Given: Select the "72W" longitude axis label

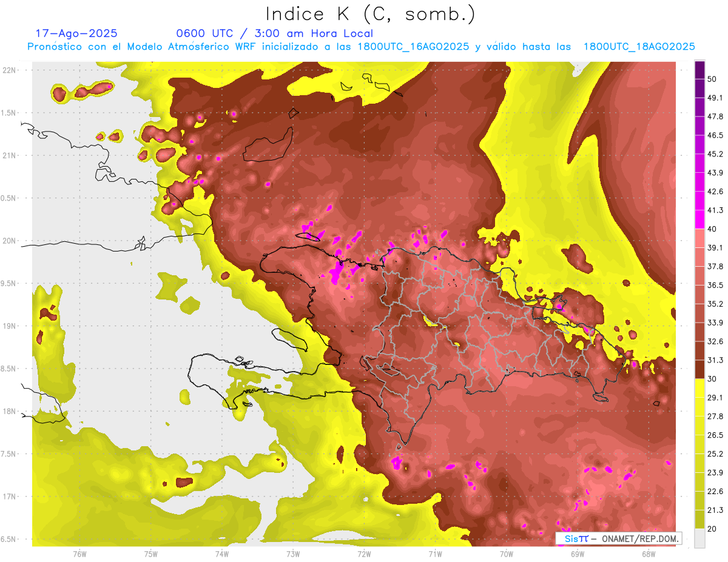Looking at the screenshot, I should point(364,554).
